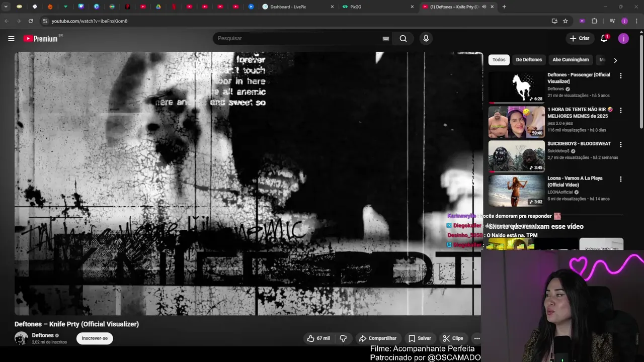
Task: Open the Criar menu
Action: tap(579, 38)
